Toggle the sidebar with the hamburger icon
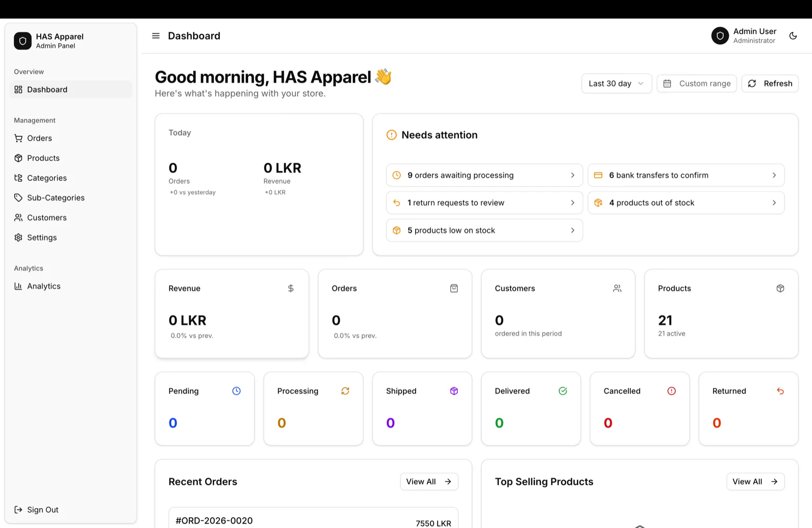812x528 pixels. tap(156, 36)
